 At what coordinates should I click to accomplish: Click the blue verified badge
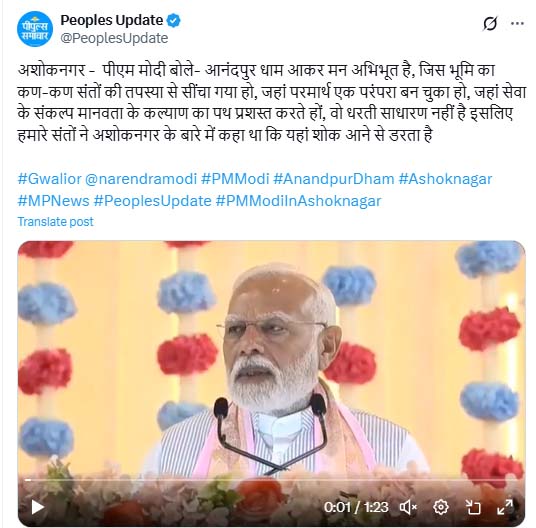(x=173, y=21)
